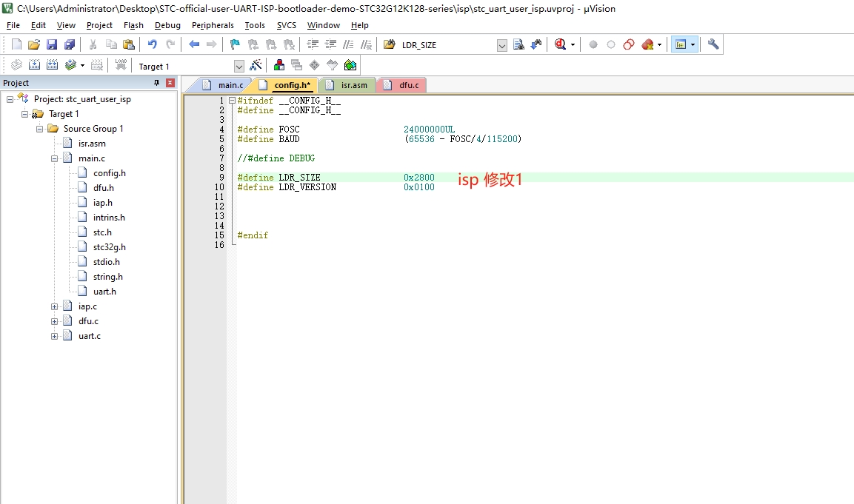Viewport: 854px width, 504px height.
Task: Open the File menu
Action: tap(13, 25)
